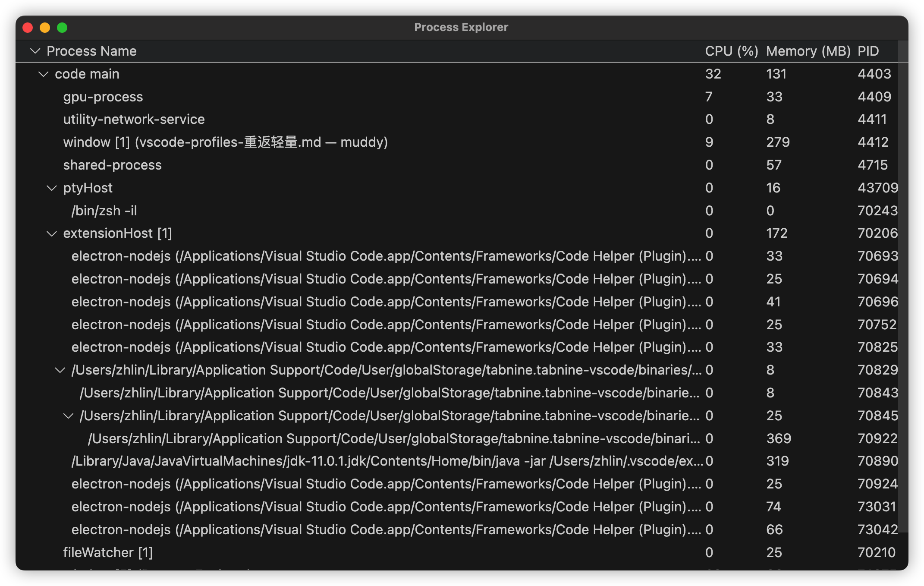924x586 pixels.
Task: Click the PID column header
Action: click(868, 51)
